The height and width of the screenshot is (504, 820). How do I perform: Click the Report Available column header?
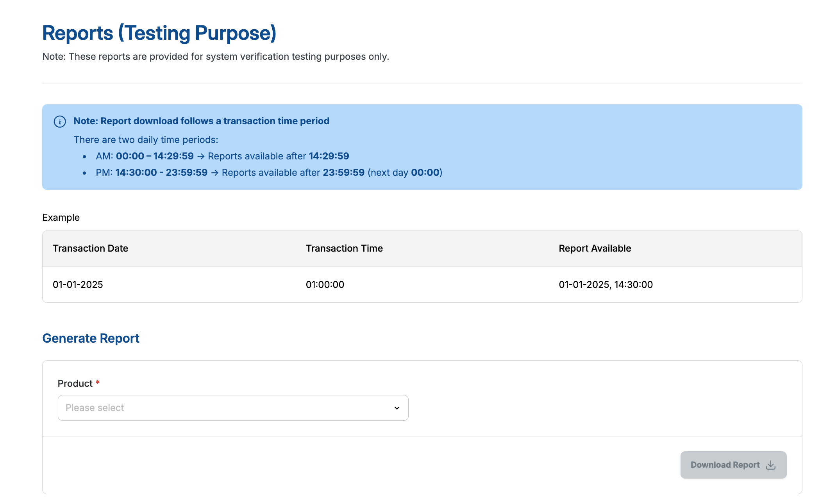594,248
